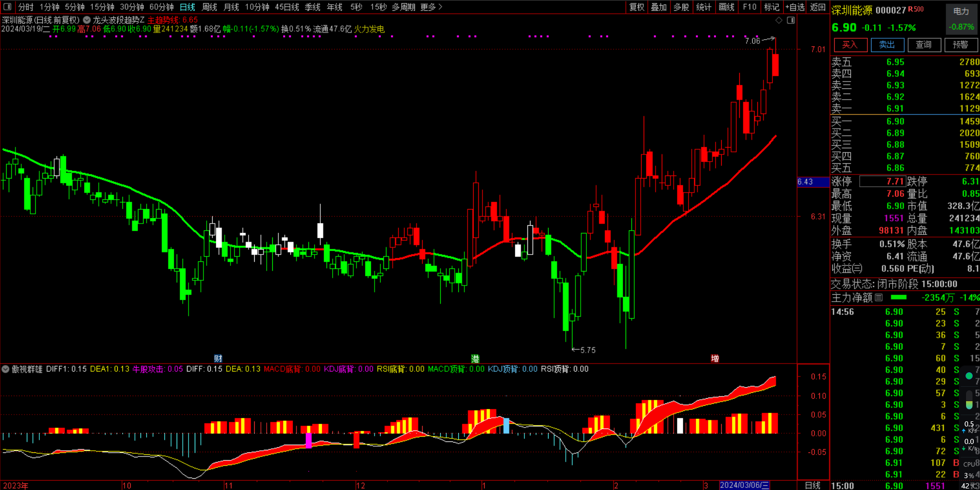Click the 买五 price 6.86 row
This screenshot has width=980, height=490.
[905, 168]
